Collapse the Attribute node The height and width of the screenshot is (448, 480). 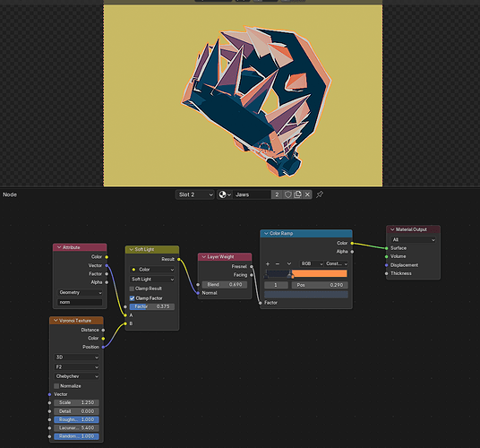pos(59,247)
